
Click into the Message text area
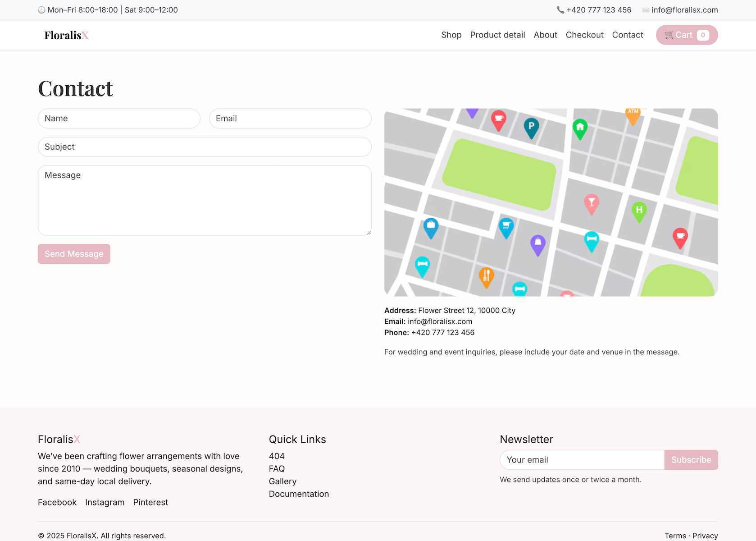[205, 200]
